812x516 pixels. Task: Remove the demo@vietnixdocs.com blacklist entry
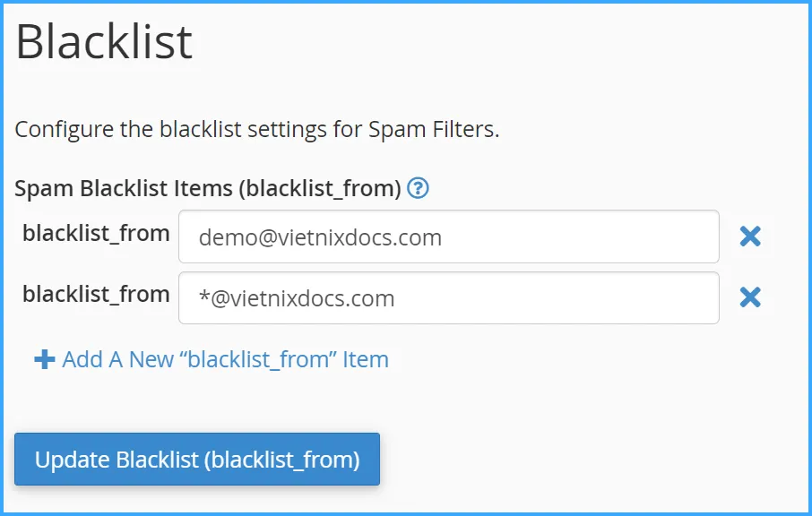pos(750,236)
